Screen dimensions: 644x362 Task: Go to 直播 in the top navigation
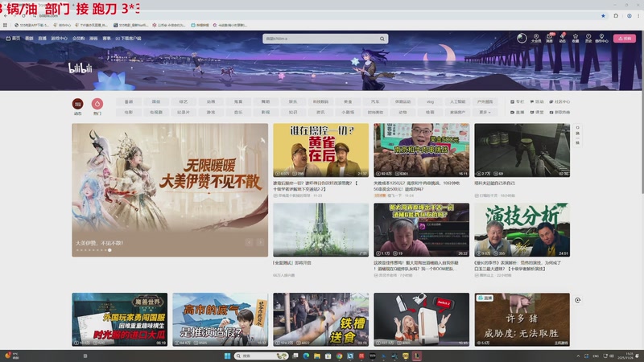tap(43, 38)
